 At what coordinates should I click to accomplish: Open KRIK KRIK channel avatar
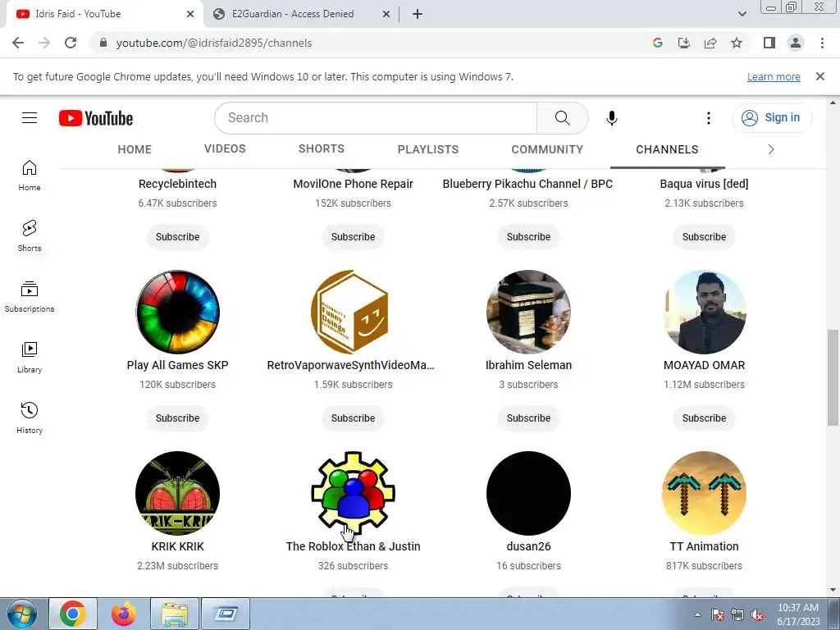(x=177, y=493)
